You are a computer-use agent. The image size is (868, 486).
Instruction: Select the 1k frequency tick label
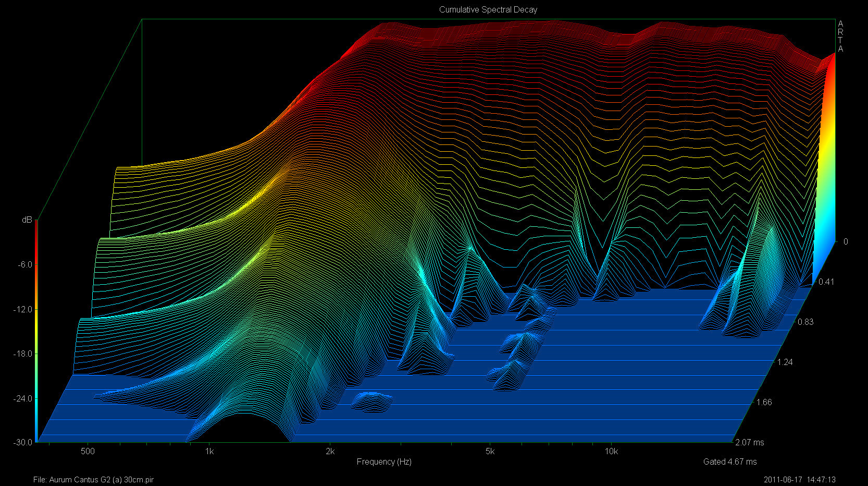[x=209, y=451]
